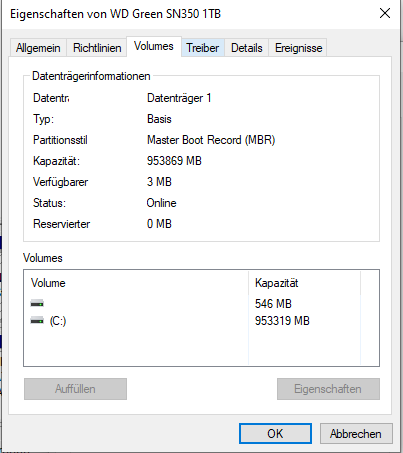The image size is (403, 453).
Task: Close the properties dialog with the X
Action: [x=385, y=14]
